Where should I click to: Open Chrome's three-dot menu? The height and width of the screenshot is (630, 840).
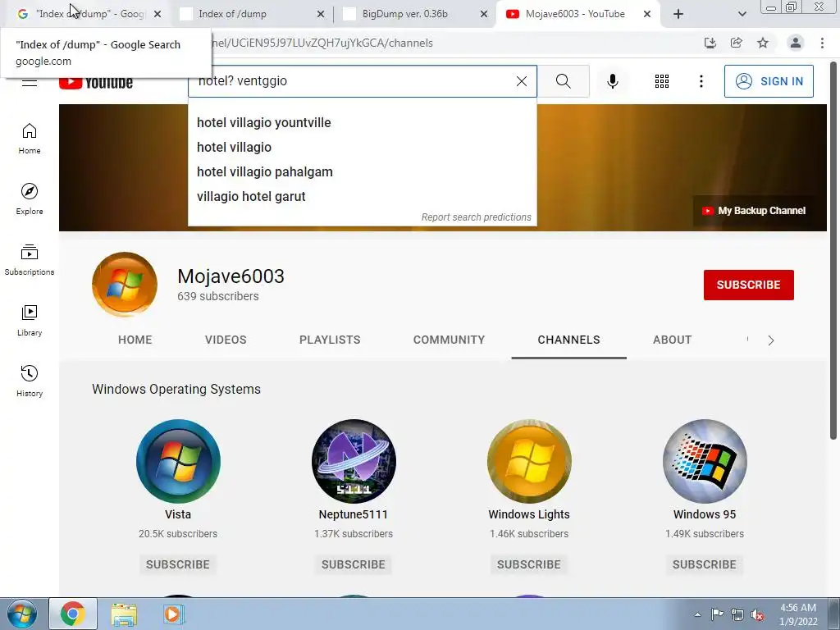point(822,43)
